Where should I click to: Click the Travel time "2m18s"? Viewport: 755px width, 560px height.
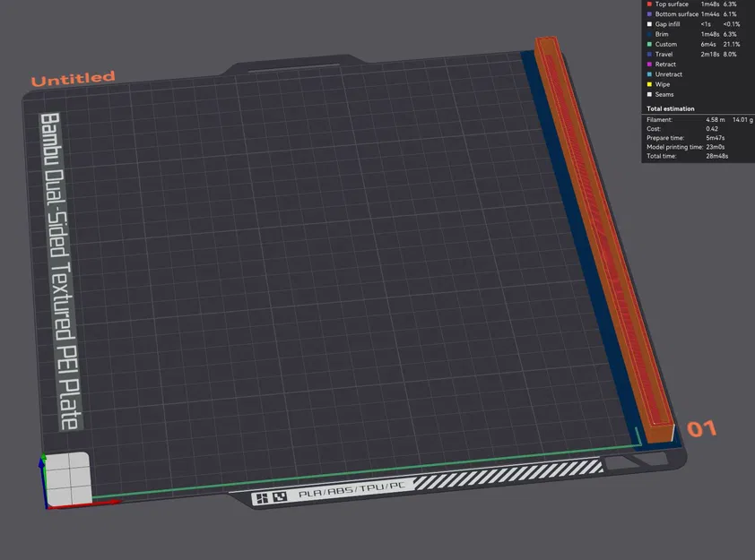click(x=710, y=55)
